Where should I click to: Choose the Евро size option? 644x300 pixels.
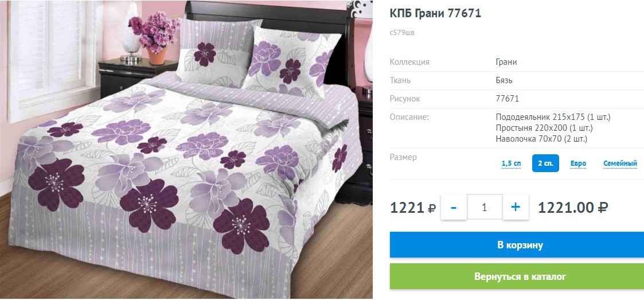click(578, 163)
